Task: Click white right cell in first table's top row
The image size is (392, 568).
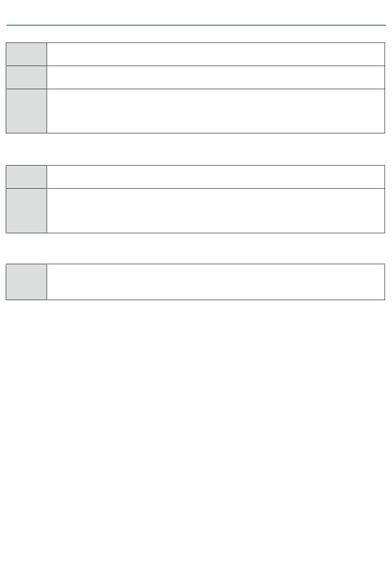Action: click(215, 54)
